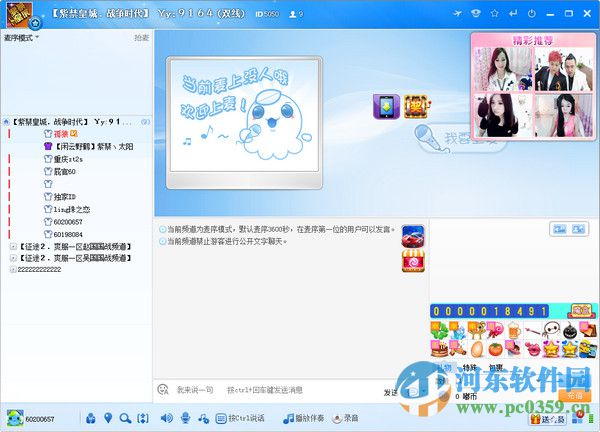Select the birthday cake gift
The image size is (600, 432).
click(439, 349)
